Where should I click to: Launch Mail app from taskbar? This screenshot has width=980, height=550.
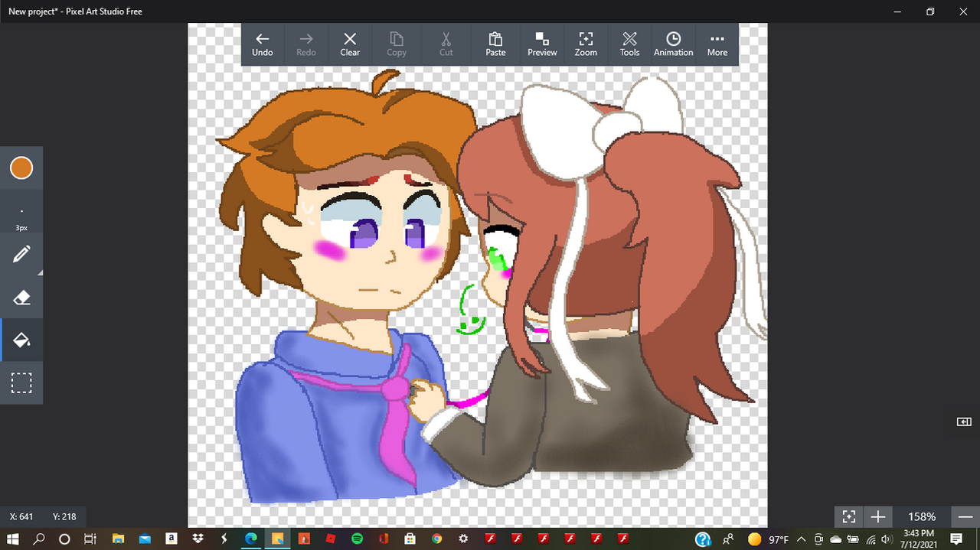145,539
